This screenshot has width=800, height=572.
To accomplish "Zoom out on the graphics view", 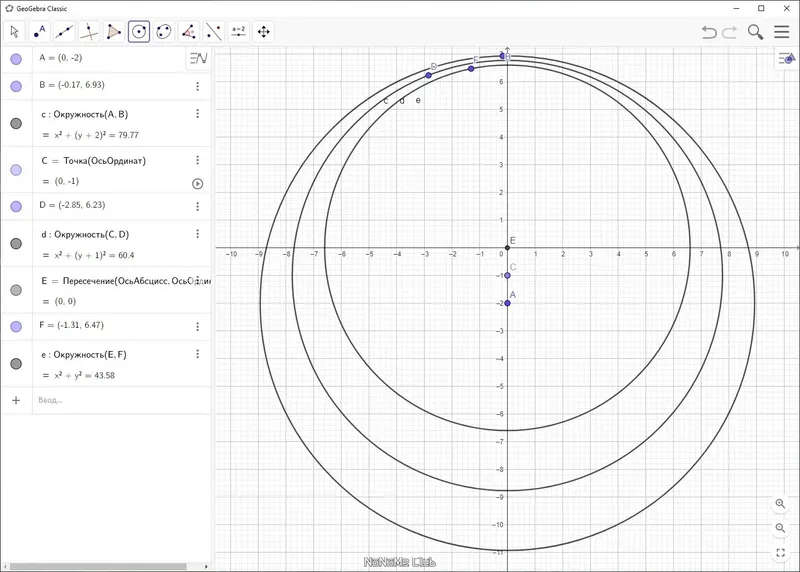I will tap(780, 528).
